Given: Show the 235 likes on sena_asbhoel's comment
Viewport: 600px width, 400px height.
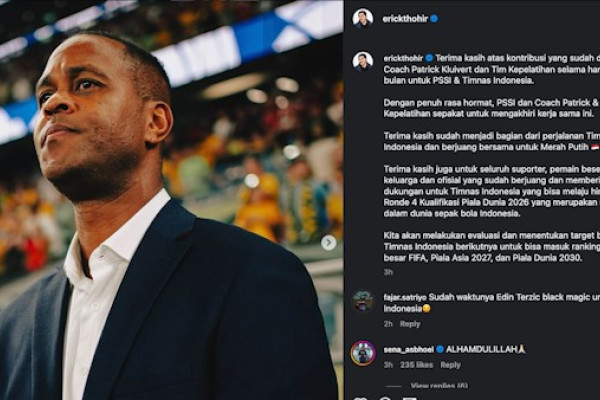Looking at the screenshot, I should pyautogui.click(x=418, y=365).
